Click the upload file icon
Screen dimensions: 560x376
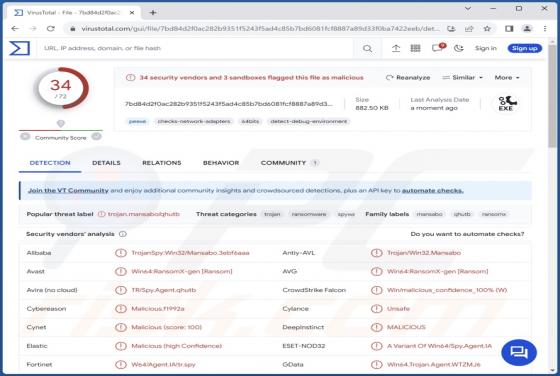tap(396, 48)
